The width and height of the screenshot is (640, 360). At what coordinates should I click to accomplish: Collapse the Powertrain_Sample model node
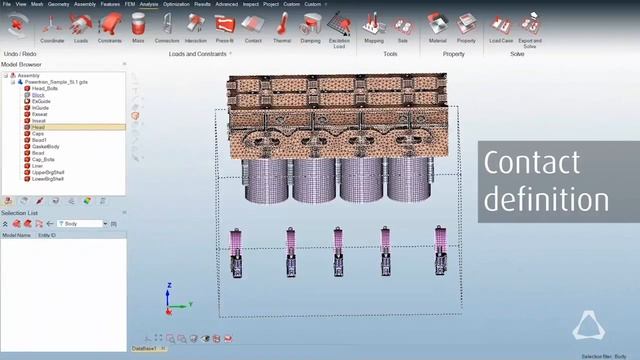point(13,82)
